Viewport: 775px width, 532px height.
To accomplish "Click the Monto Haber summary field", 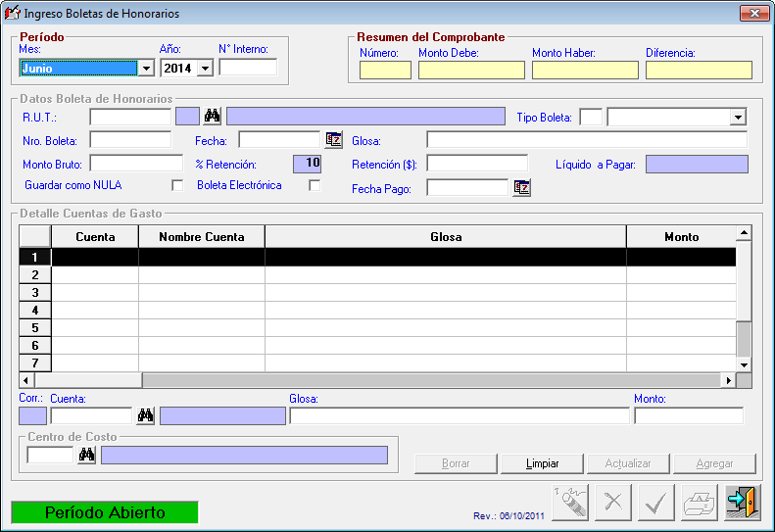I will point(585,71).
